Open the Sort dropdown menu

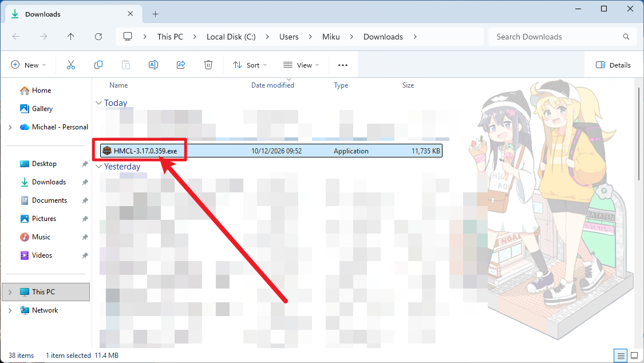(250, 65)
